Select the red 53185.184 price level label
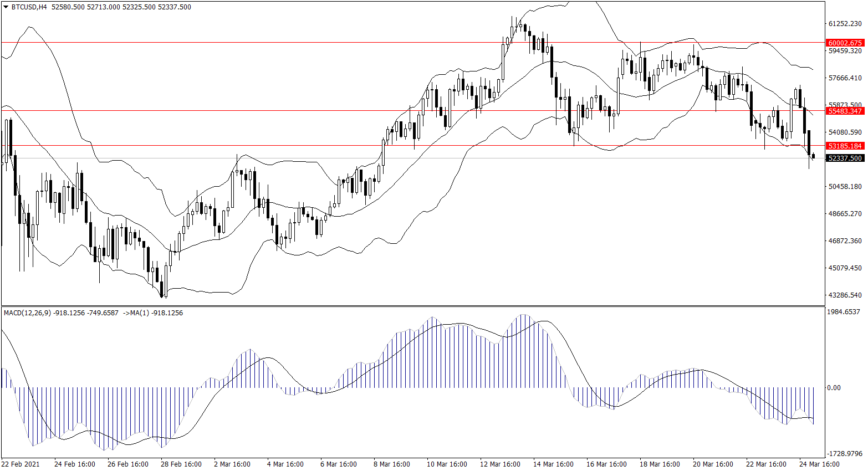The image size is (868, 471). pos(845,146)
